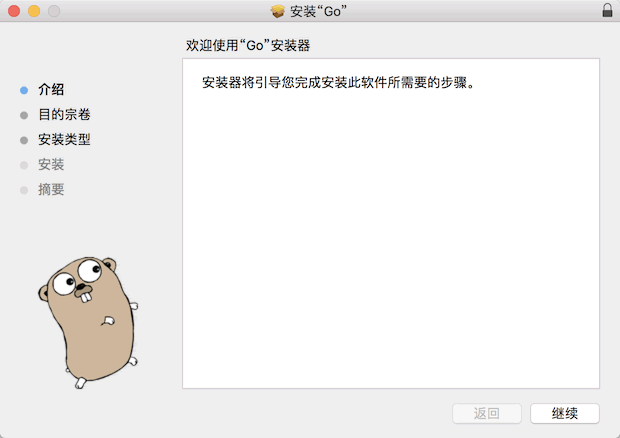Click the package icon in the title bar
The image size is (620, 438).
279,11
